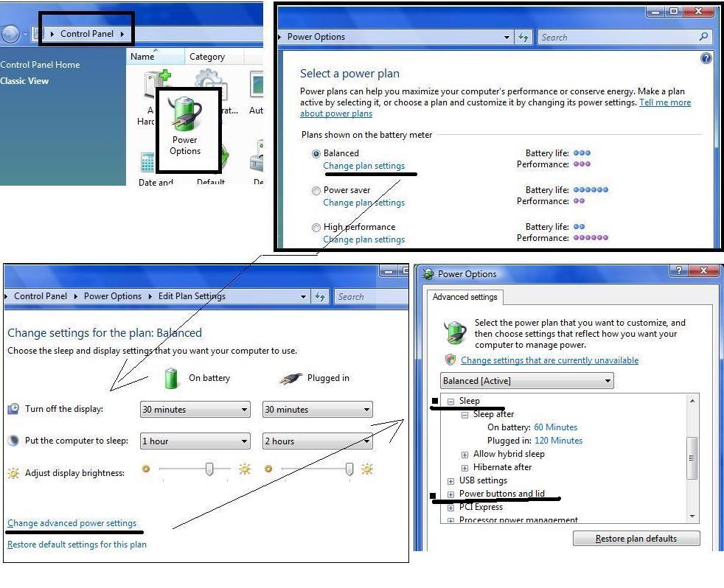Viewport: 724px width, 588px height.
Task: Open the Add Hardware icon in Control Panel
Action: [x=156, y=85]
